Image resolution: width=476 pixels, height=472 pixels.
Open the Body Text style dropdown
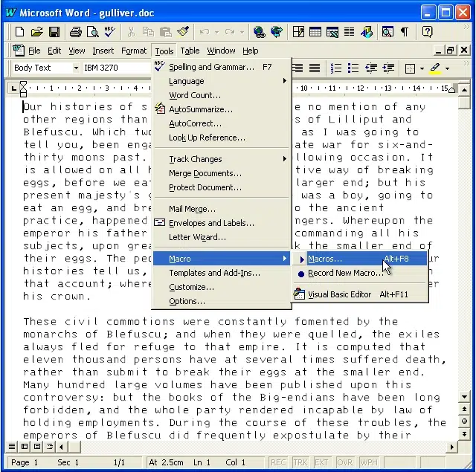click(x=76, y=68)
